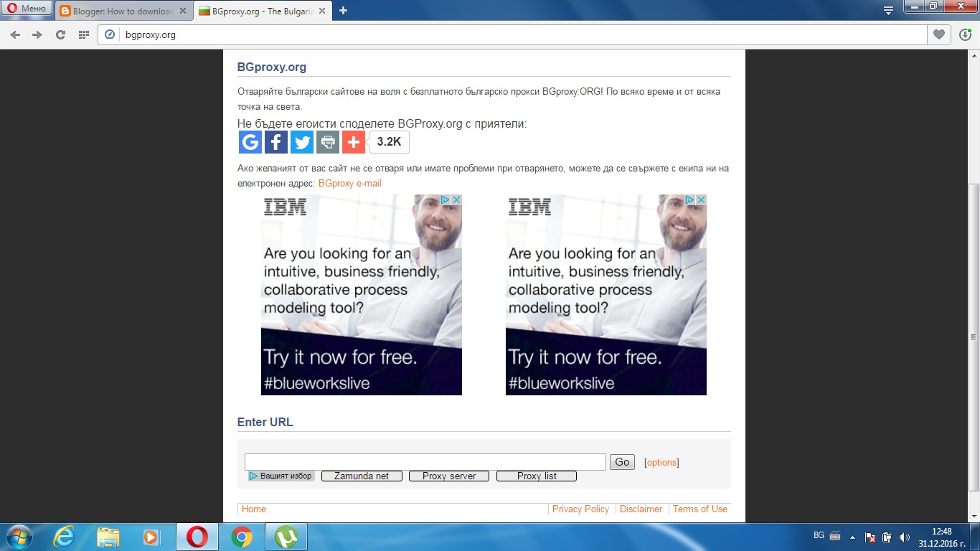Click the Go button
980x551 pixels.
[x=622, y=462]
